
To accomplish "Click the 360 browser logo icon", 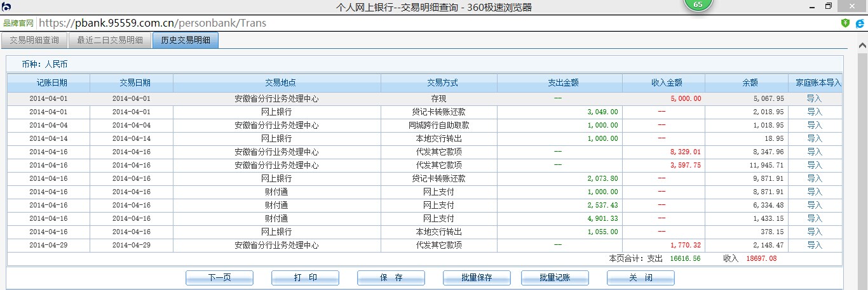I will [6, 7].
